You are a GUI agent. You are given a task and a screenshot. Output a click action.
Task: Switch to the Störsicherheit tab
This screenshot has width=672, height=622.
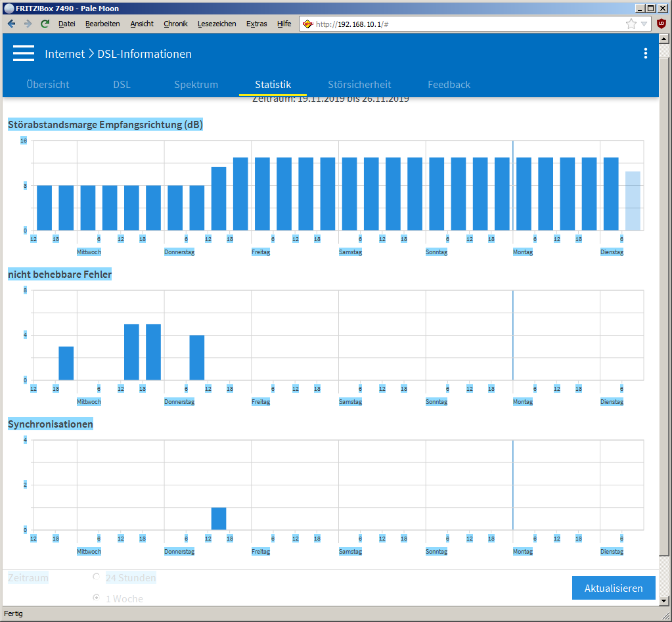[x=359, y=84]
